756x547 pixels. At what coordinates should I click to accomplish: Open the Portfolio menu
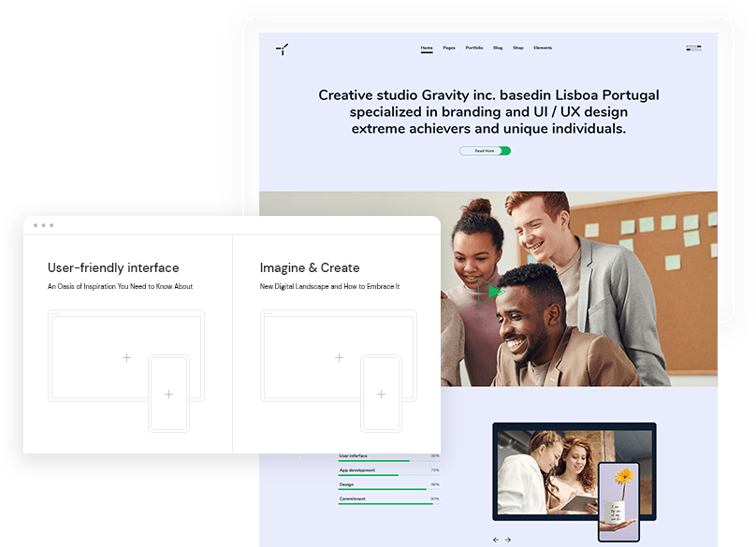point(474,48)
